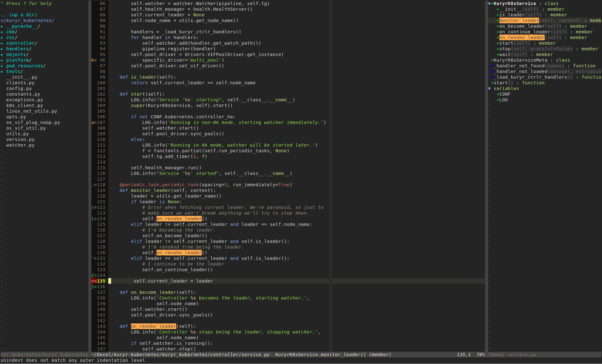Select on_revoke_leader member in Tagbar

(521, 37)
